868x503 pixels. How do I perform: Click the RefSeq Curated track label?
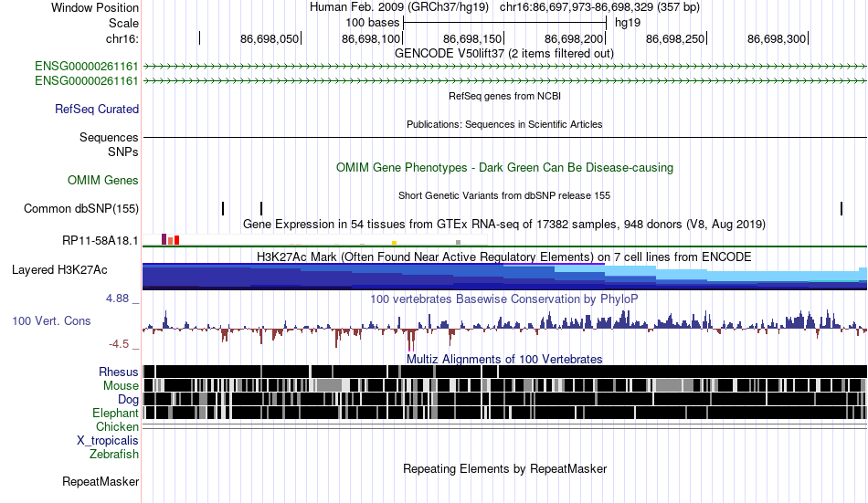[97, 109]
